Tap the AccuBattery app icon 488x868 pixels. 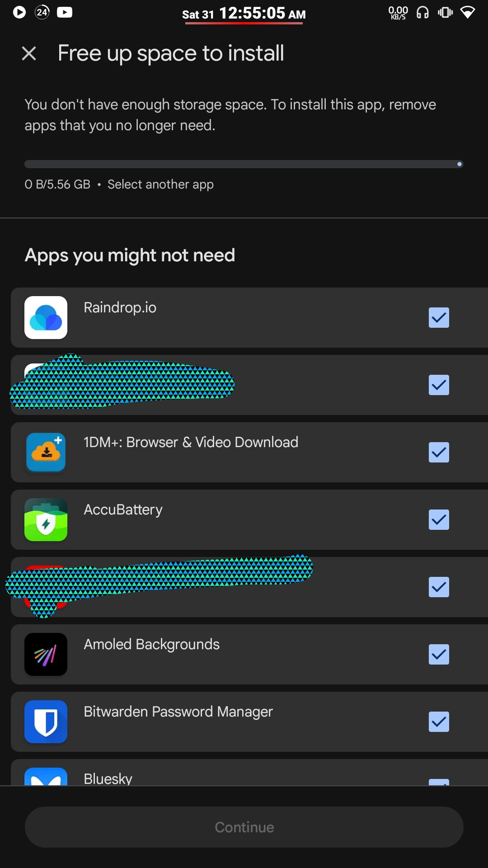point(46,519)
